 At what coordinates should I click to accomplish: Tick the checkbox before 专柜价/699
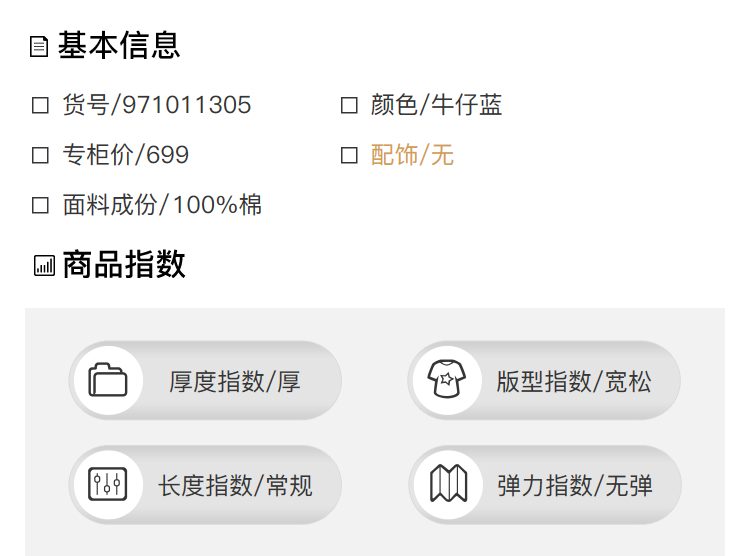pyautogui.click(x=41, y=155)
